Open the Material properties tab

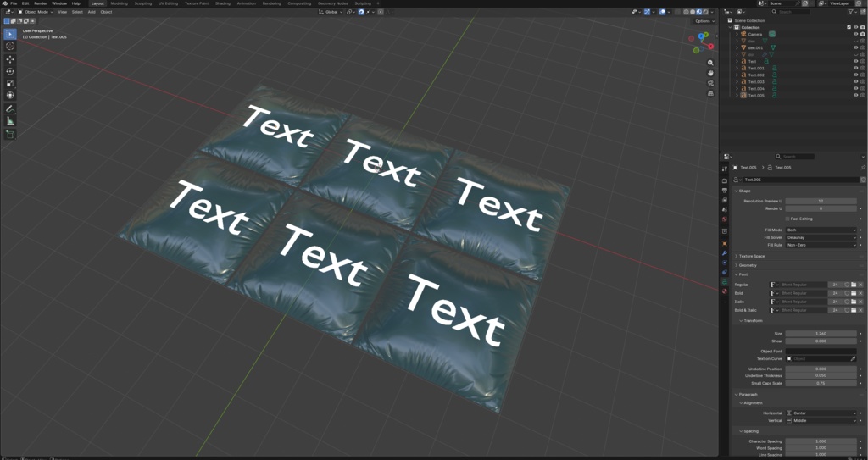click(725, 291)
